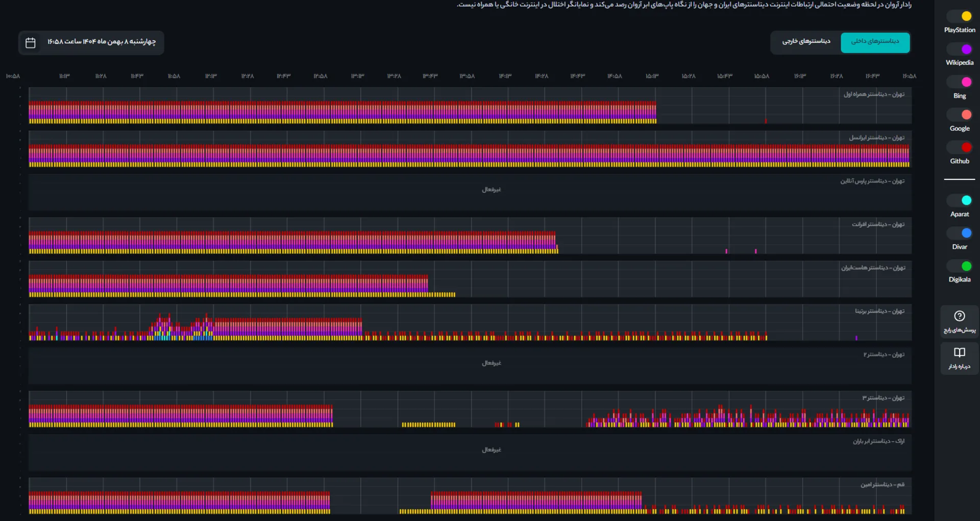Screen dimensions: 980x521
Task: Open the About Radar book icon
Action: pyautogui.click(x=960, y=352)
